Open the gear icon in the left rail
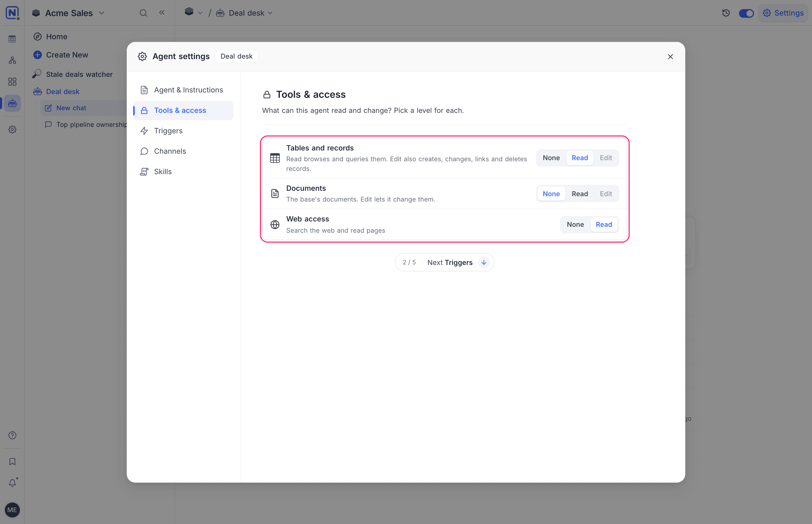Image resolution: width=812 pixels, height=524 pixels. tap(12, 130)
